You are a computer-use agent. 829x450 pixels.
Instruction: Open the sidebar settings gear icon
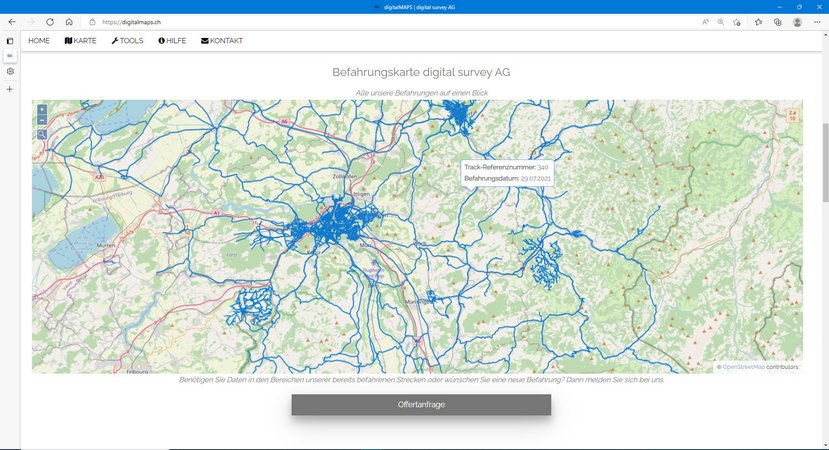10,72
